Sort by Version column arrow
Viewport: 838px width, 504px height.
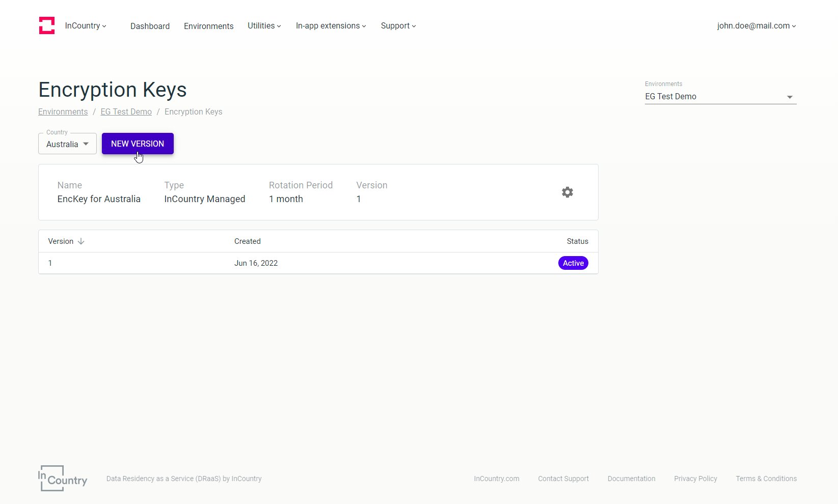[81, 241]
